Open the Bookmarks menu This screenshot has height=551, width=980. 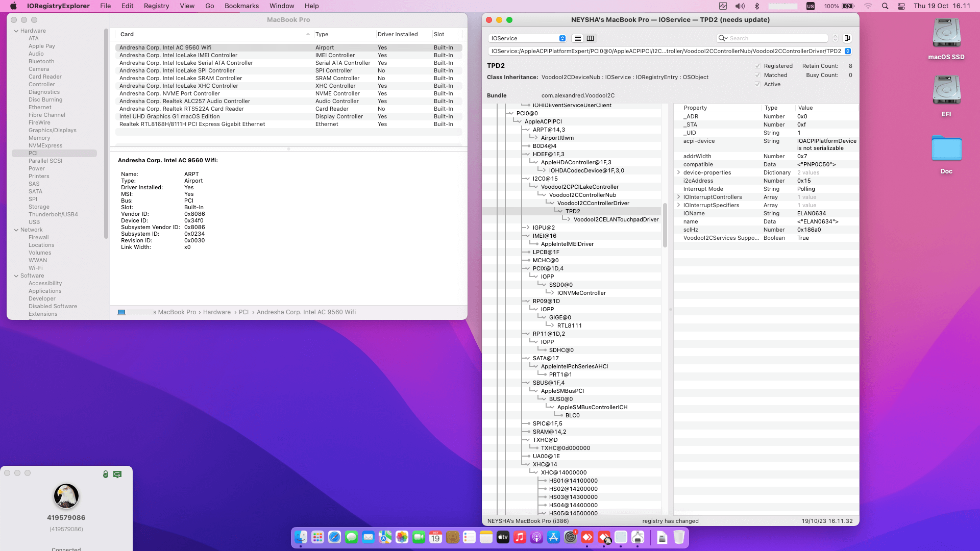pos(241,6)
